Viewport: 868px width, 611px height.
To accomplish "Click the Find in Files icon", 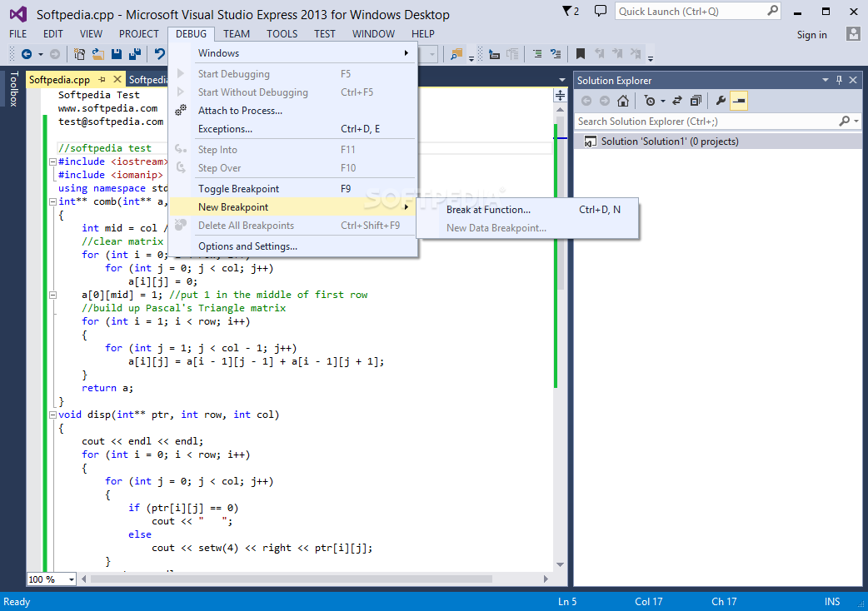I will click(x=456, y=54).
